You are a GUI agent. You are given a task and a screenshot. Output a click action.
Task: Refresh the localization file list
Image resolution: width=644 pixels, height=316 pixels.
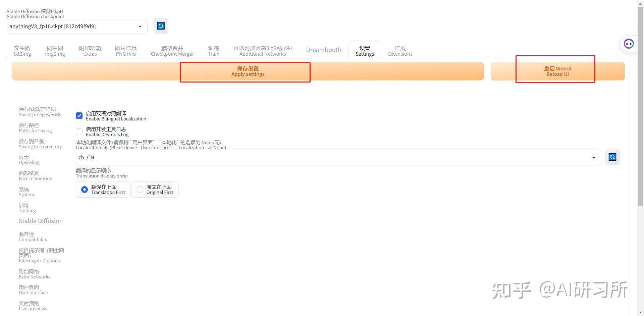pyautogui.click(x=612, y=157)
